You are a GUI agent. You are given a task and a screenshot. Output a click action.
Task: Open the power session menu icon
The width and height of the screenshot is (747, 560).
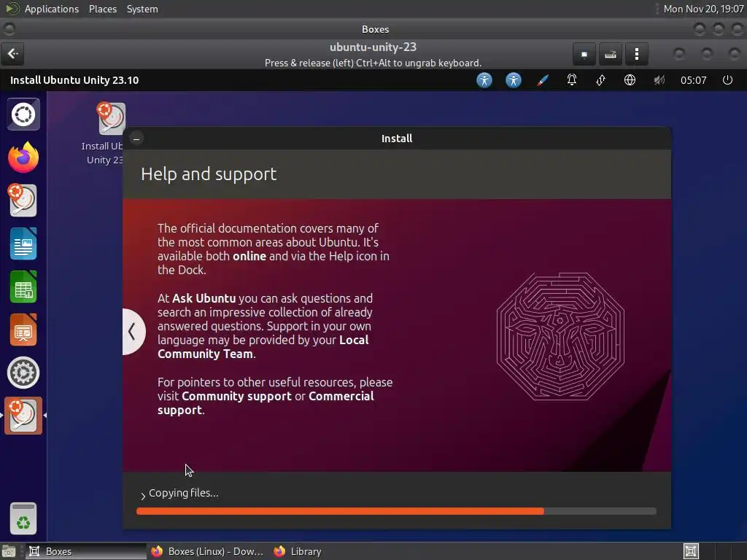tap(727, 80)
